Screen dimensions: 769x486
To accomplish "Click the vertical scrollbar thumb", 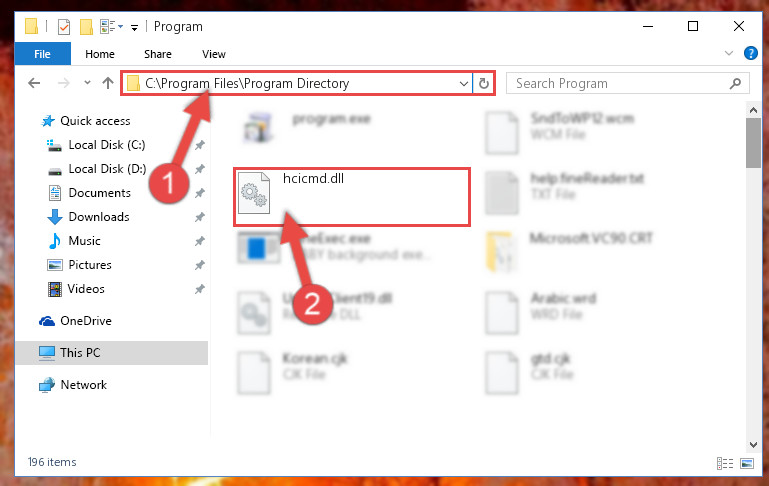I will 753,143.
